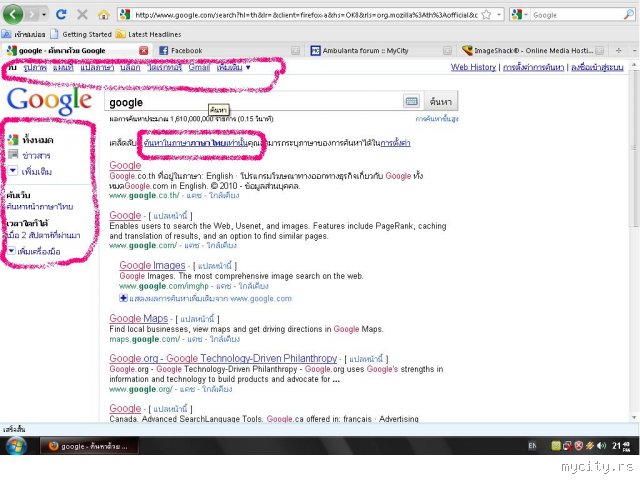This screenshot has height=480, width=640.
Task: Click the EN language indicator in taskbar
Action: pyautogui.click(x=532, y=446)
